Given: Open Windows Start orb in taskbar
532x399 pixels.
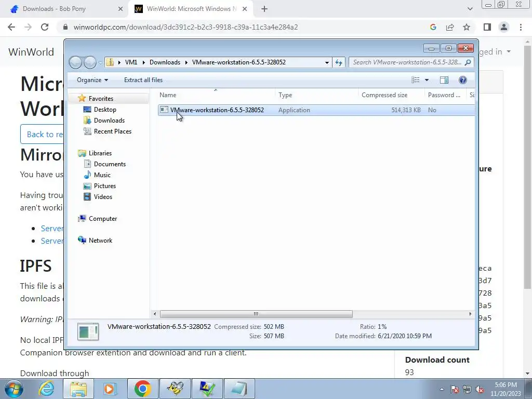Looking at the screenshot, I should coord(14,389).
